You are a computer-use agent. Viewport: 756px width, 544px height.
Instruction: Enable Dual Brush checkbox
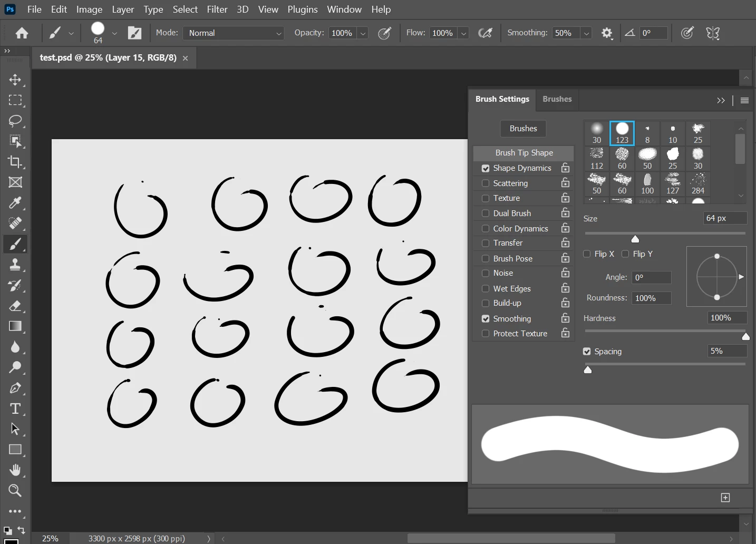(x=486, y=213)
